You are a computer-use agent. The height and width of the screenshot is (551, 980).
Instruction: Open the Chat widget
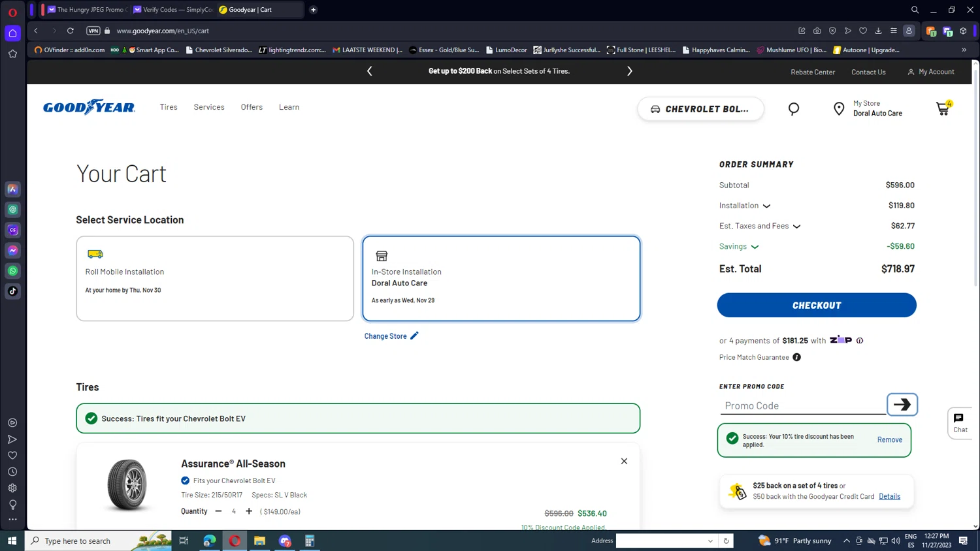pos(960,423)
